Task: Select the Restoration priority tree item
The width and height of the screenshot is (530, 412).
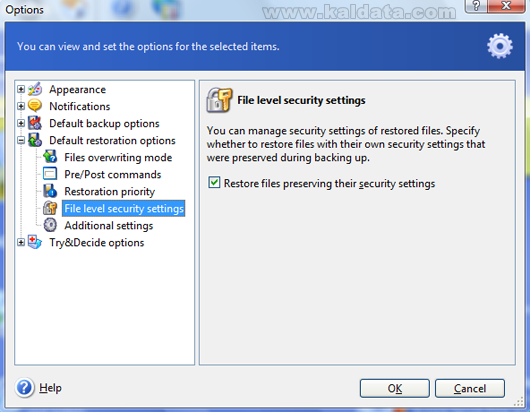Action: tap(110, 192)
